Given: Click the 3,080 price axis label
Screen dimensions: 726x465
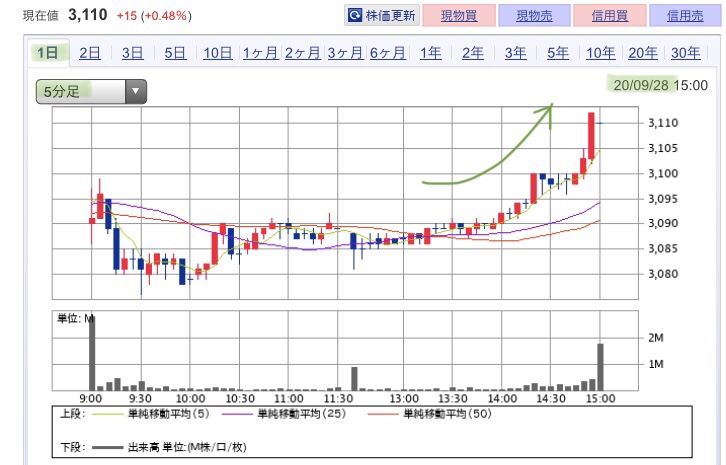Looking at the screenshot, I should (663, 274).
